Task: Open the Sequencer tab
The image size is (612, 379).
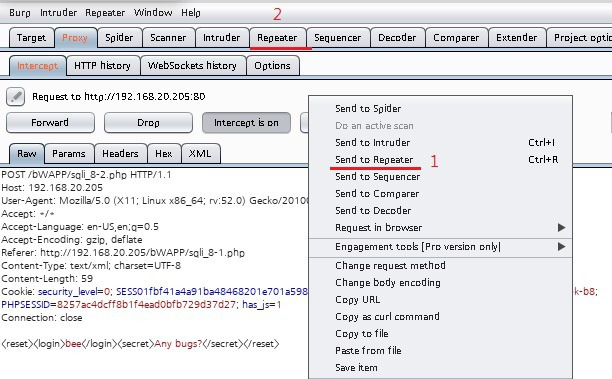Action: click(x=338, y=37)
